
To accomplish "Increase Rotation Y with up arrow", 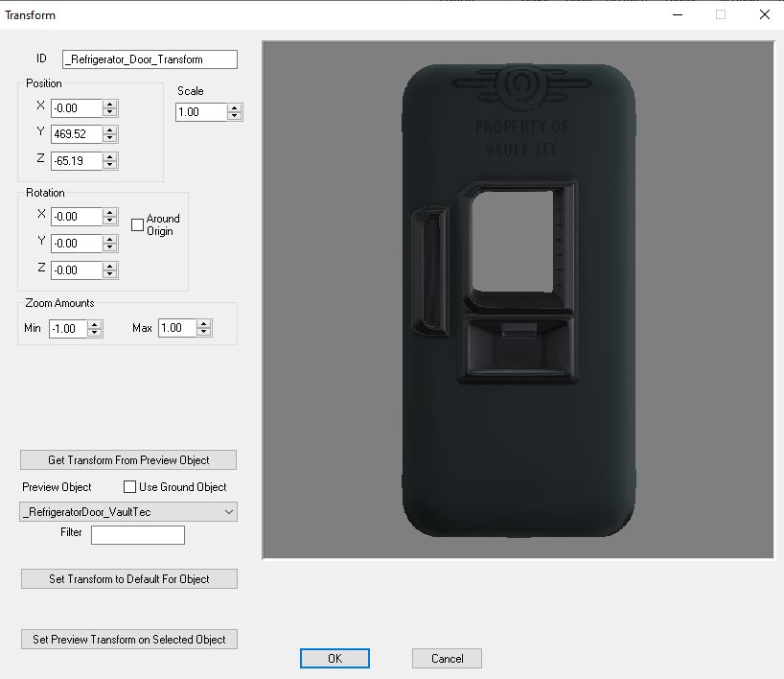I will coord(110,240).
